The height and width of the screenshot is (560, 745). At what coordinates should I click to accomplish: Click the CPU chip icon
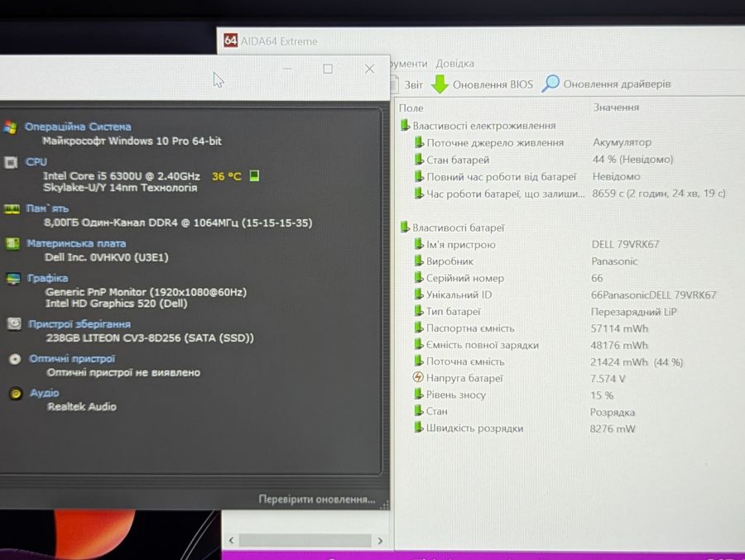tap(11, 162)
